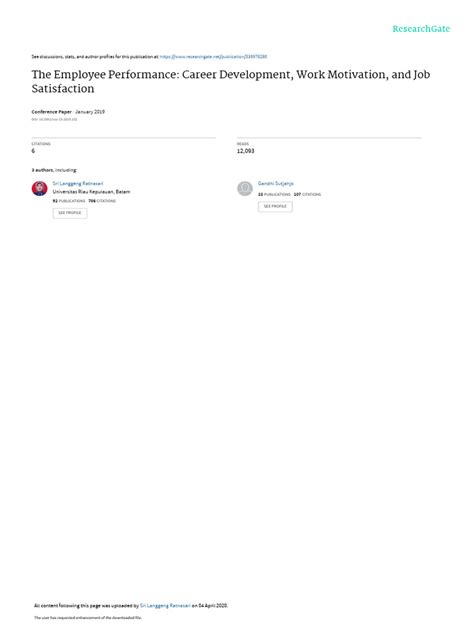This screenshot has height=632, width=474.
Task: Click the 107 citations stat
Action: 307,194
